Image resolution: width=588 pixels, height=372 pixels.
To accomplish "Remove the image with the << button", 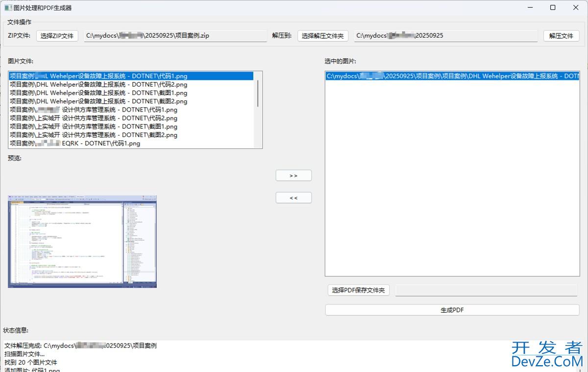I will point(294,198).
